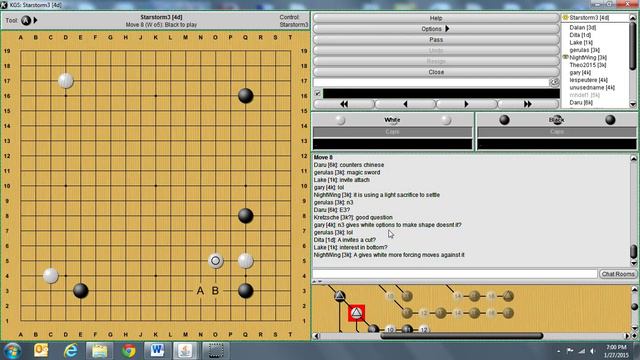
Task: Select user Dita [1d] in list
Action: pos(580,35)
